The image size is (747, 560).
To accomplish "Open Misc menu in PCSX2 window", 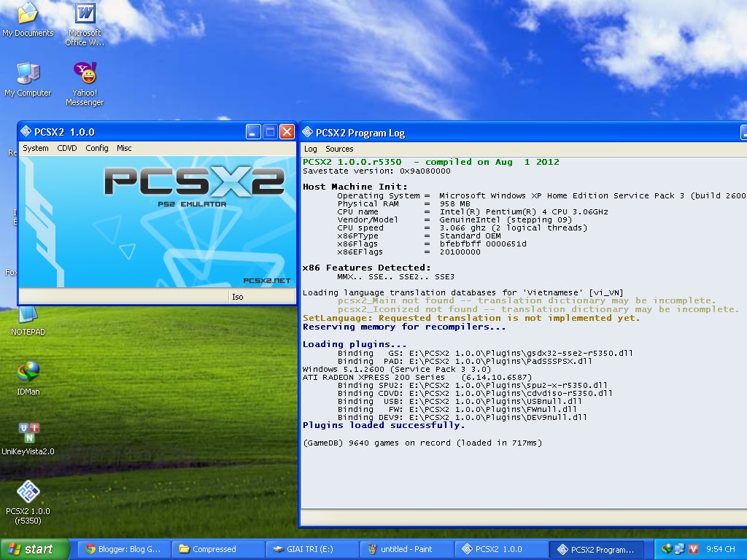I will (x=124, y=148).
